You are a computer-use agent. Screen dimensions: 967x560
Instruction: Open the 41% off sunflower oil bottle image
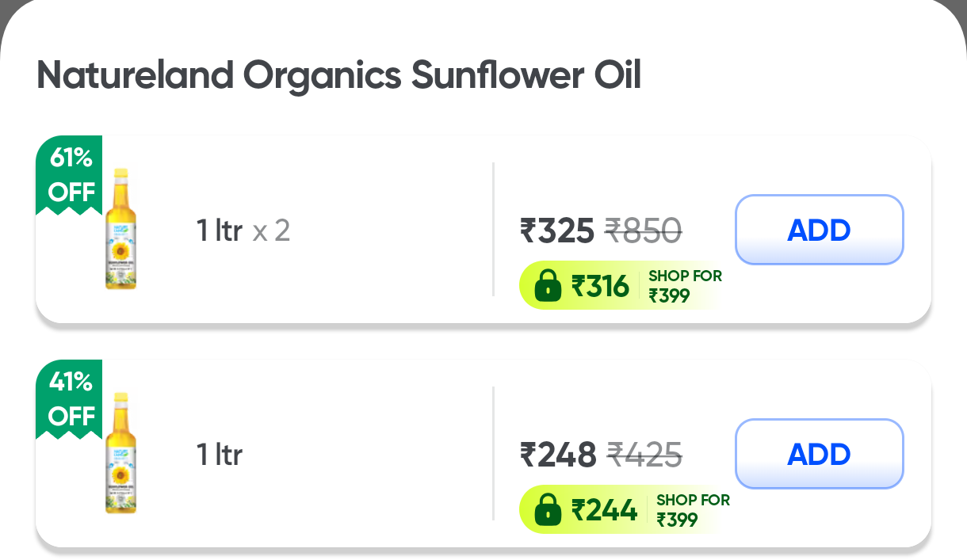[120, 454]
